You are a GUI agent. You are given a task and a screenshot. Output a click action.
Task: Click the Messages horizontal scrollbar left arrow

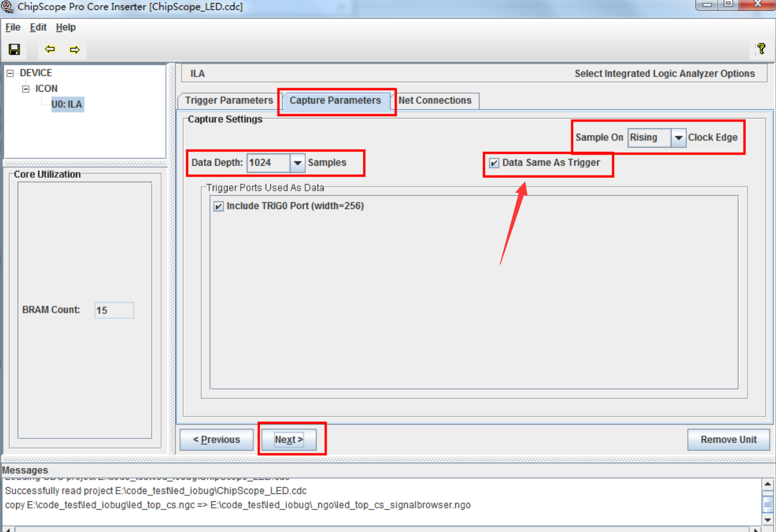8,528
